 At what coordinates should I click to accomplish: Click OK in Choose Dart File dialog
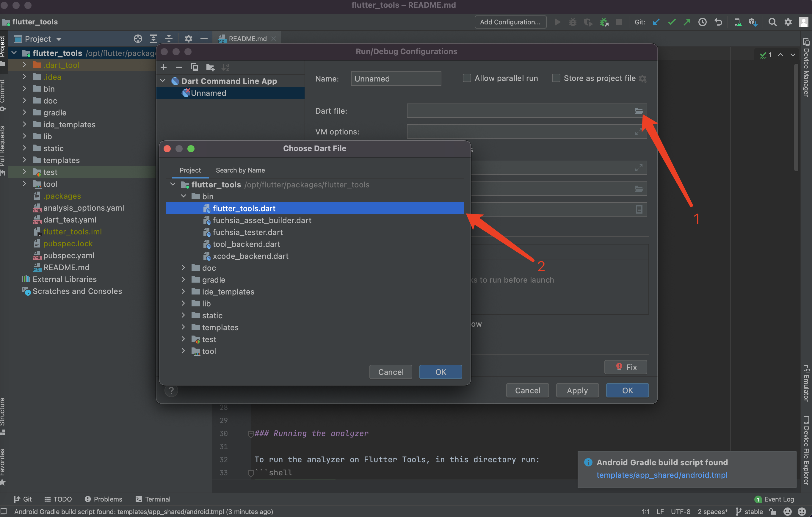(x=441, y=372)
